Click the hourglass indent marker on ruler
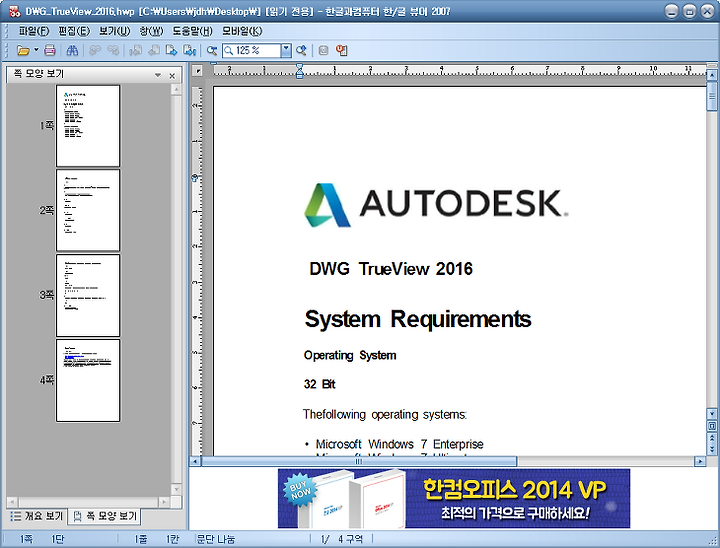Screen dimensions: 720x548 pos(299,71)
